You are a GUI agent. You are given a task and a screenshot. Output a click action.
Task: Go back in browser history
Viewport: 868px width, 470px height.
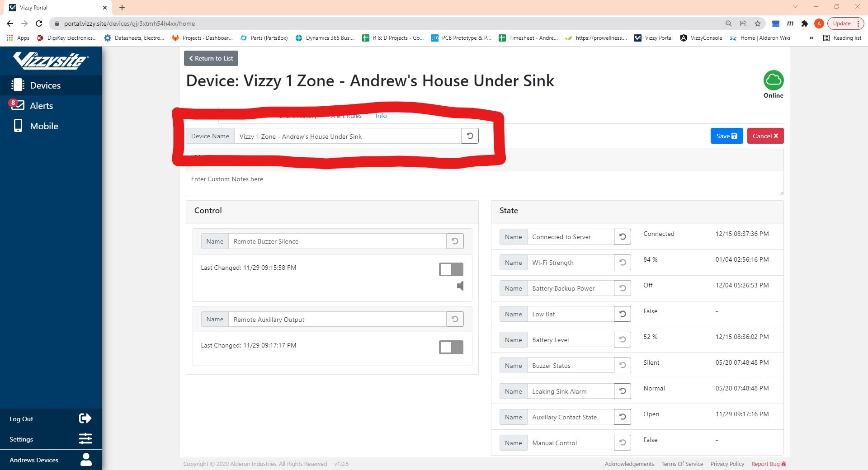click(10, 23)
